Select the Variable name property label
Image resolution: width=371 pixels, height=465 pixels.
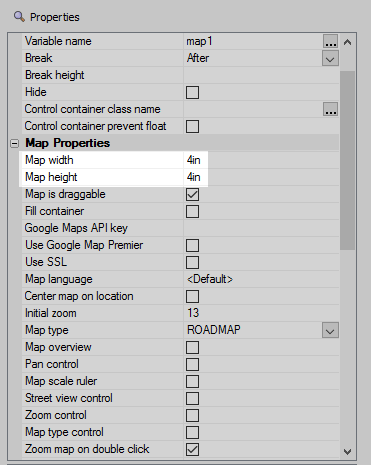point(58,41)
